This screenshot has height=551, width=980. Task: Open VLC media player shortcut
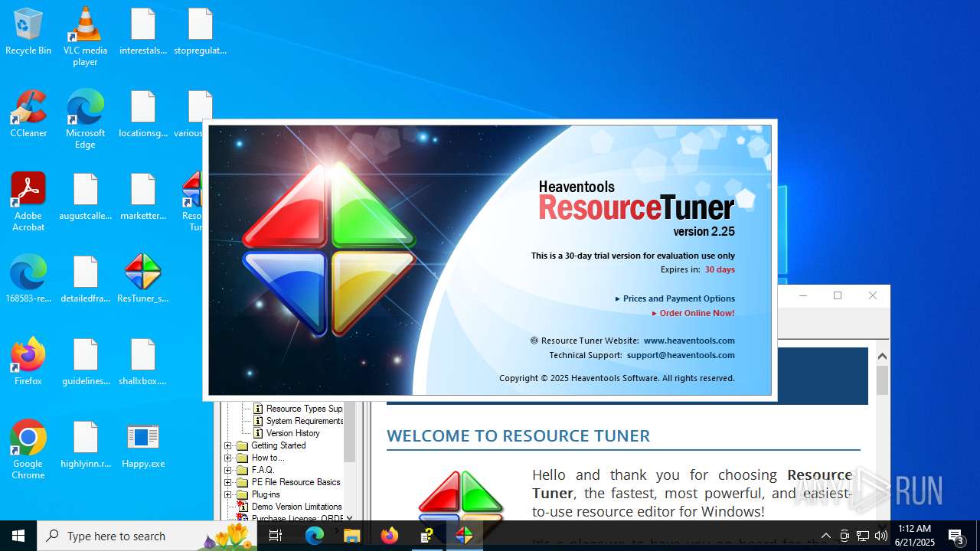(x=85, y=36)
